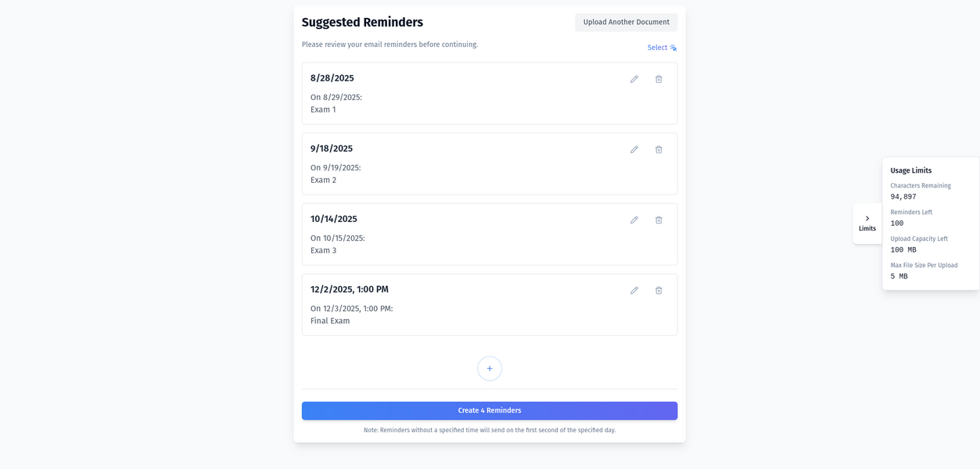
Task: Click the Suggested Reminders heading
Action: click(363, 22)
